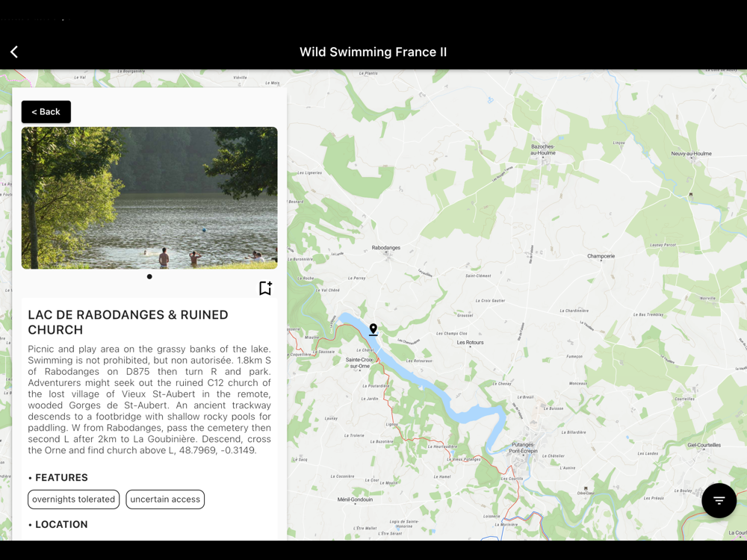This screenshot has height=560, width=747.
Task: Click 'Rabodanges' village label on map
Action: 386,248
